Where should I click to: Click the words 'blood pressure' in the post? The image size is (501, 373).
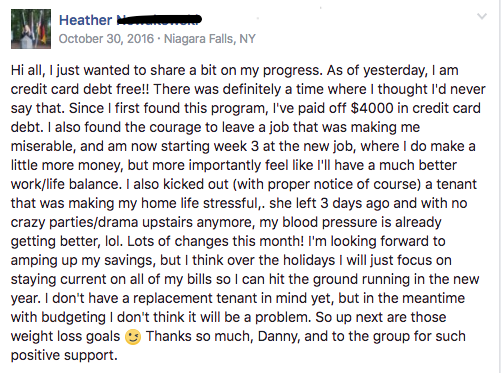click(330, 222)
